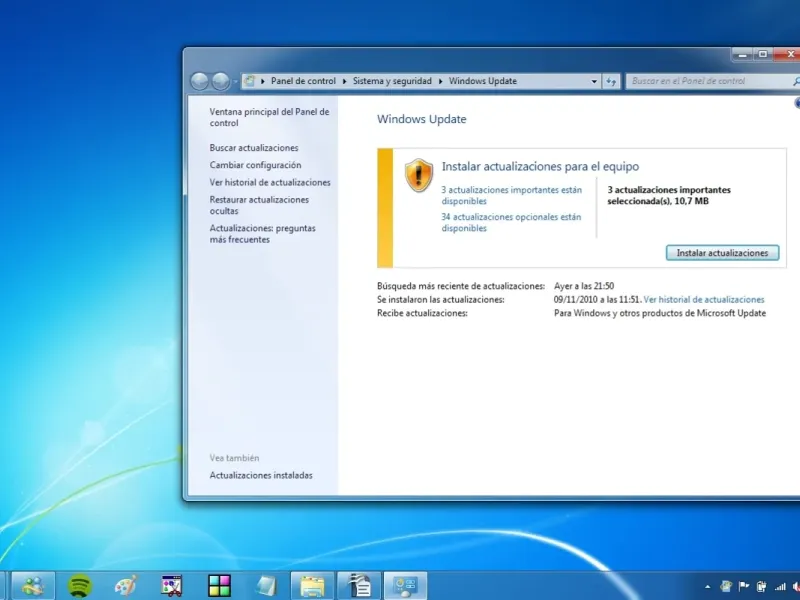Open Snipping Tool taskbar icon
The height and width of the screenshot is (600, 800).
coord(171,586)
